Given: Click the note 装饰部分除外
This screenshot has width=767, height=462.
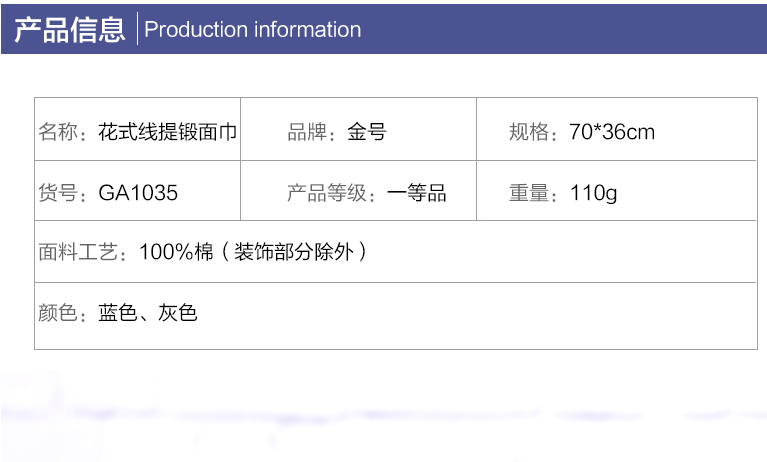Looking at the screenshot, I should [293, 252].
